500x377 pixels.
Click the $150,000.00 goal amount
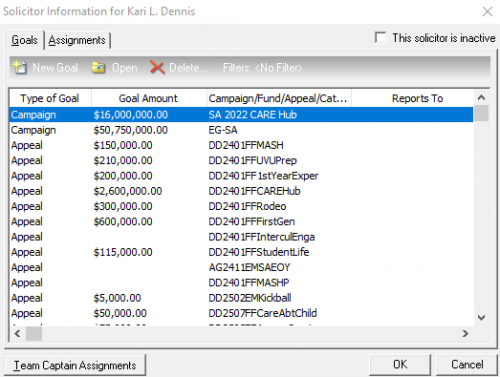123,145
